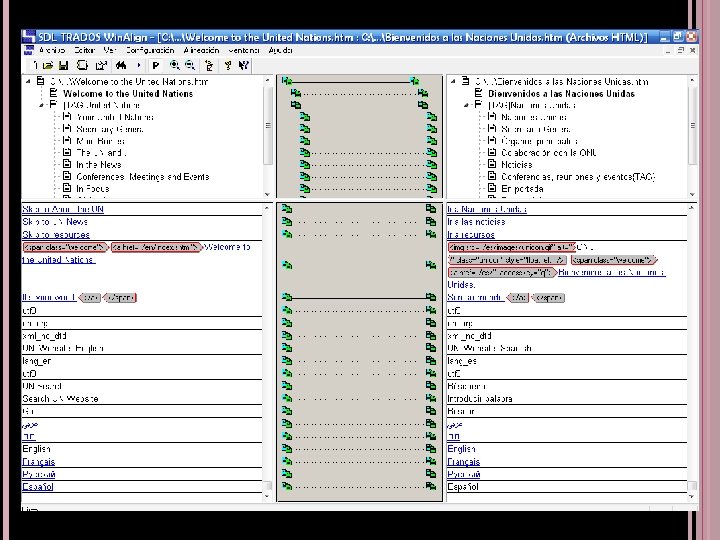Click the Open folder toolbar icon
Viewport: 720px width, 540px height.
coord(48,65)
